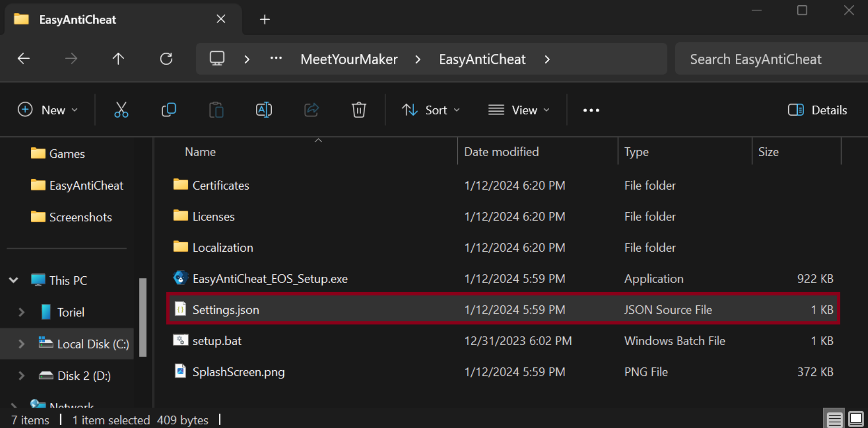Click the Rename icon in toolbar
The height and width of the screenshot is (428, 868).
264,110
